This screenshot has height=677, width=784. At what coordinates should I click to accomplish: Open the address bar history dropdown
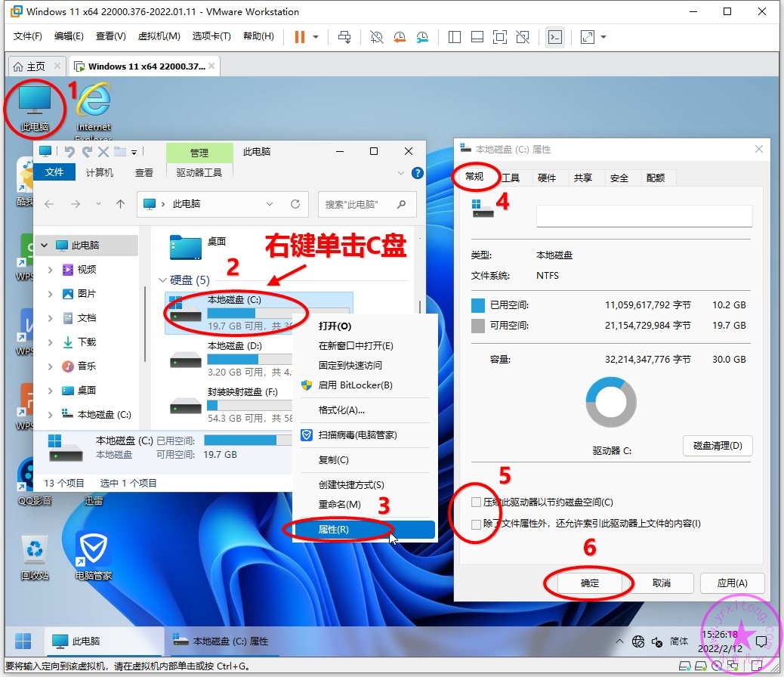[270, 204]
